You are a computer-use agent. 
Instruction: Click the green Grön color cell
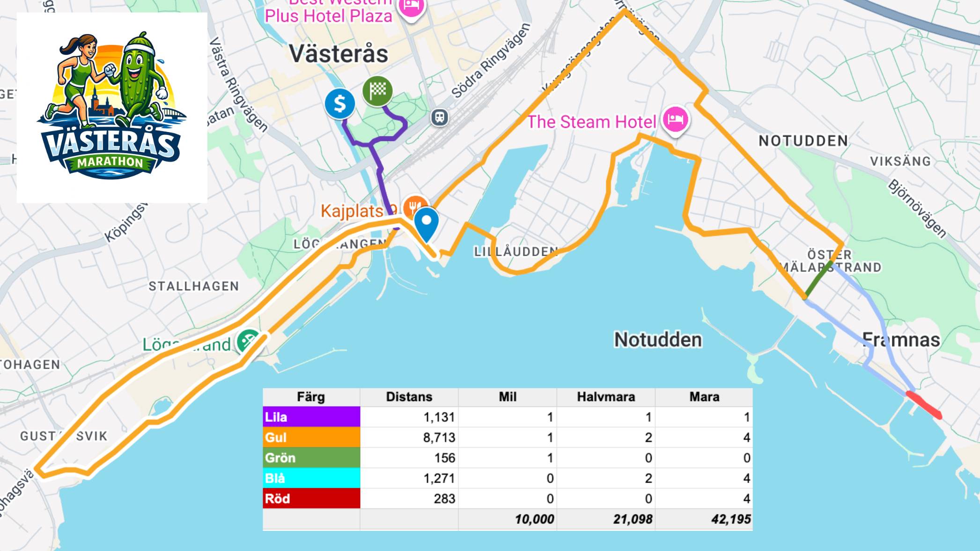tap(311, 458)
